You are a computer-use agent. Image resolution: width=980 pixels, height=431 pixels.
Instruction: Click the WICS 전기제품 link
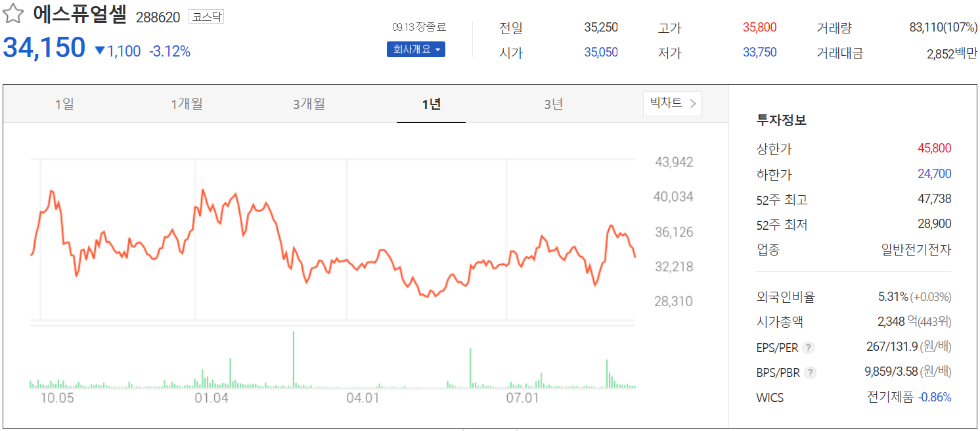coord(890,397)
